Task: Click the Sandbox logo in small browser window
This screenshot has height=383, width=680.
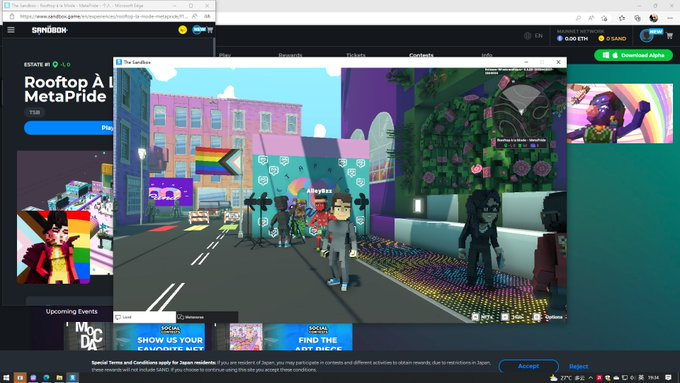Action: point(49,30)
